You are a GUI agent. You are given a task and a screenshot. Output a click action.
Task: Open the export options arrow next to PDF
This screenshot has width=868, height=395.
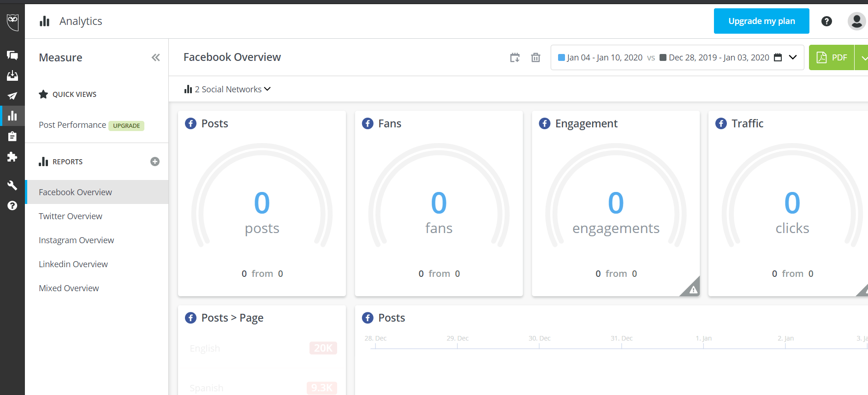[862, 58]
